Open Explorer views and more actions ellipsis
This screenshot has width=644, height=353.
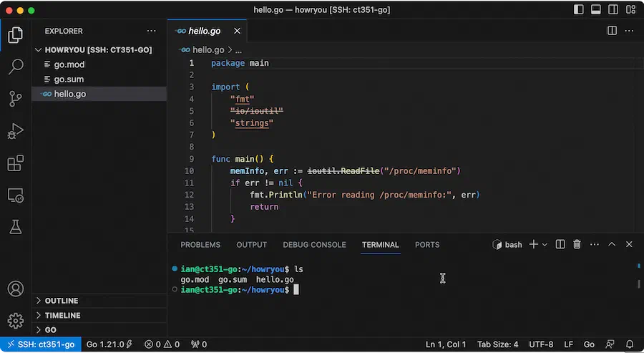[152, 31]
